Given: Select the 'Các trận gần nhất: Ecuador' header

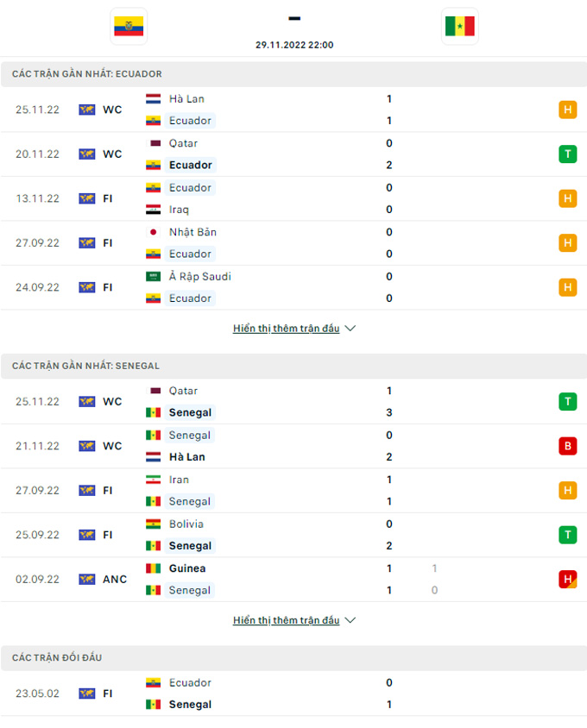Looking at the screenshot, I should [x=293, y=74].
